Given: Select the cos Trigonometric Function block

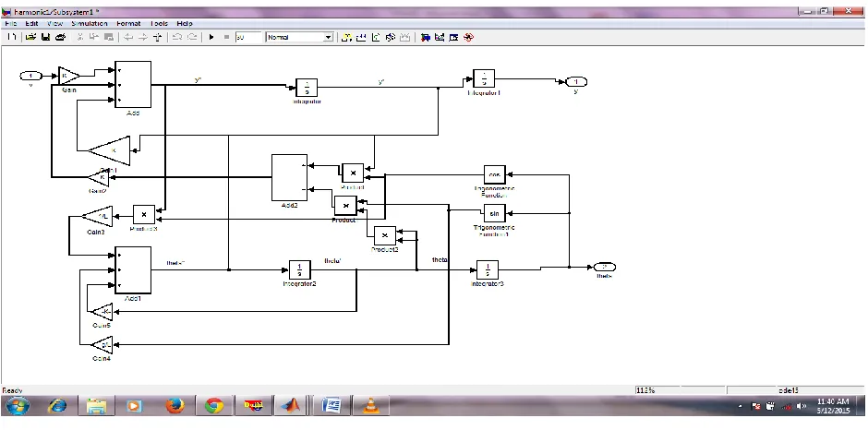Looking at the screenshot, I should 494,175.
